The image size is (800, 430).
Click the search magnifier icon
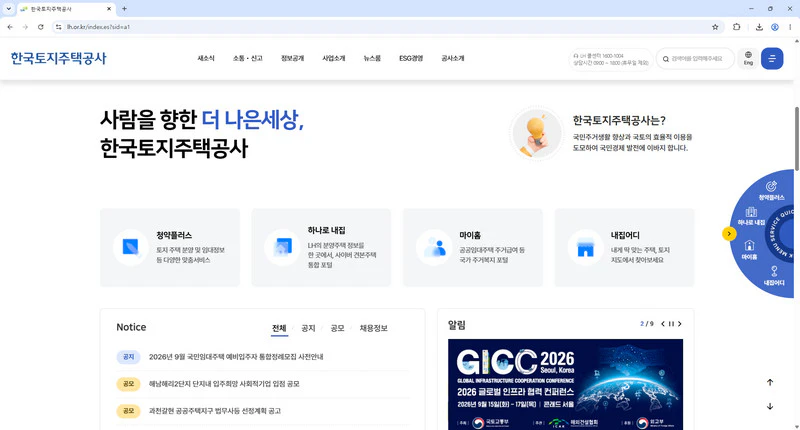pyautogui.click(x=666, y=59)
